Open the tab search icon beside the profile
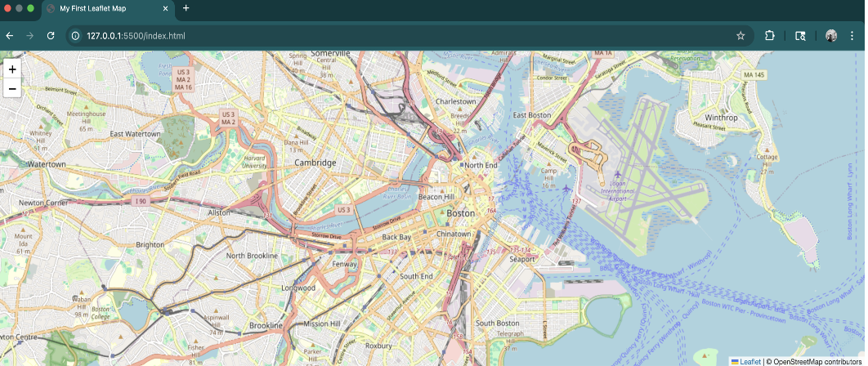The width and height of the screenshot is (868, 366). [800, 36]
